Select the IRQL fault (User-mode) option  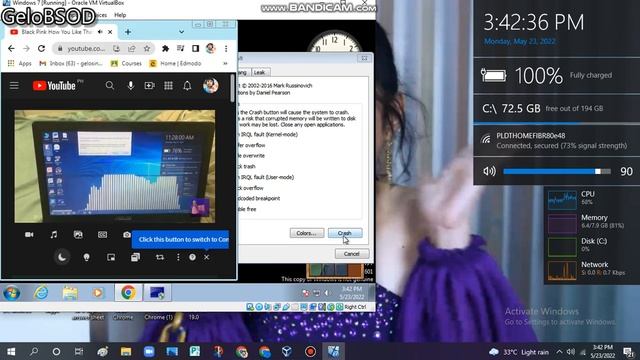(267, 177)
